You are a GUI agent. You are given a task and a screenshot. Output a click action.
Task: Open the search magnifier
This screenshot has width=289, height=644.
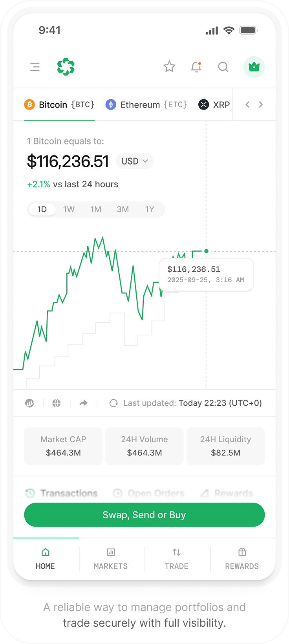point(223,67)
